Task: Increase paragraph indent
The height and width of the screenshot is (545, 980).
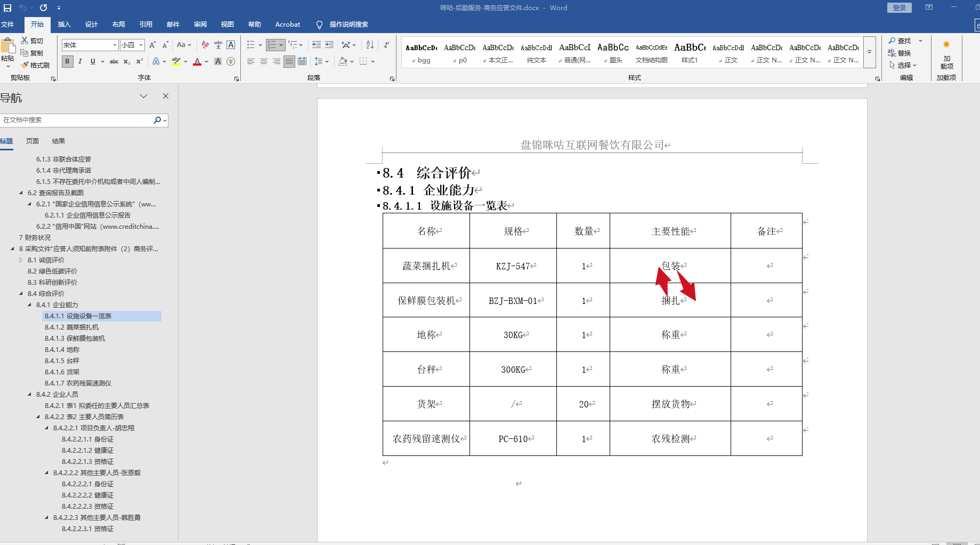Action: 329,45
